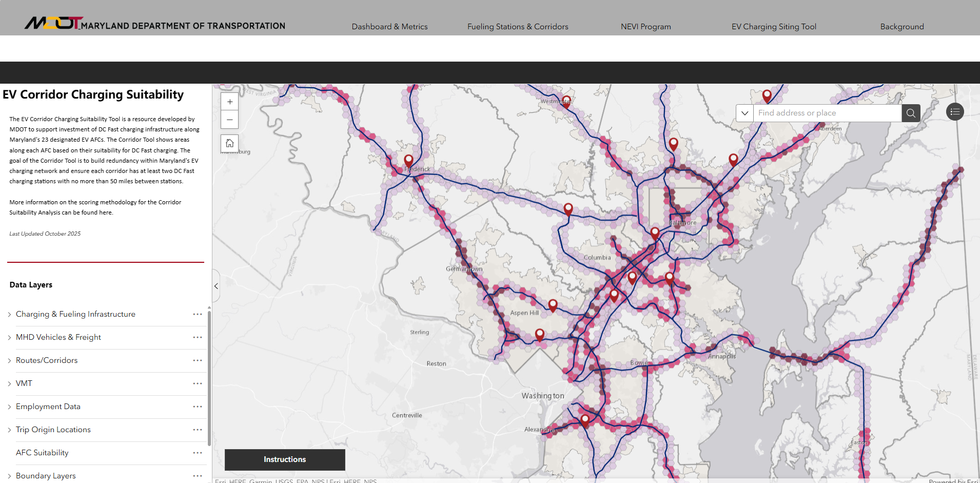Click the search magnifier icon

911,113
